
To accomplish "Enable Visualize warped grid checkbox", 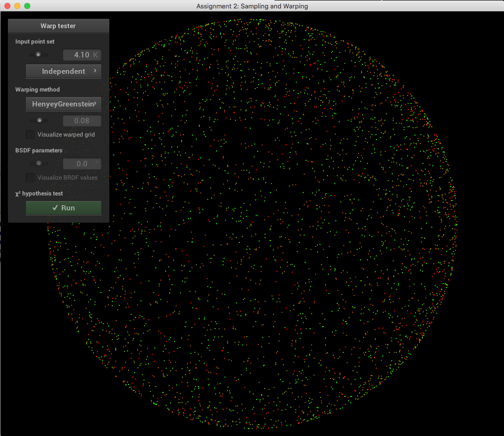I will pyautogui.click(x=30, y=135).
